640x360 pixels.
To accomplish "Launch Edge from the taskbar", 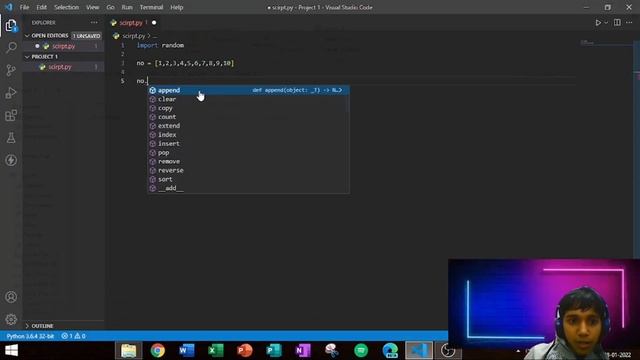I will coord(390,351).
